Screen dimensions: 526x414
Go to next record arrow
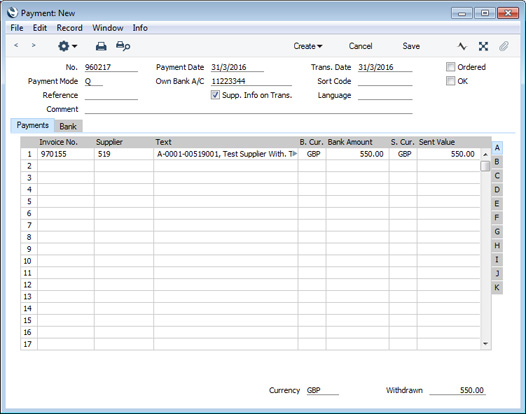[33, 45]
